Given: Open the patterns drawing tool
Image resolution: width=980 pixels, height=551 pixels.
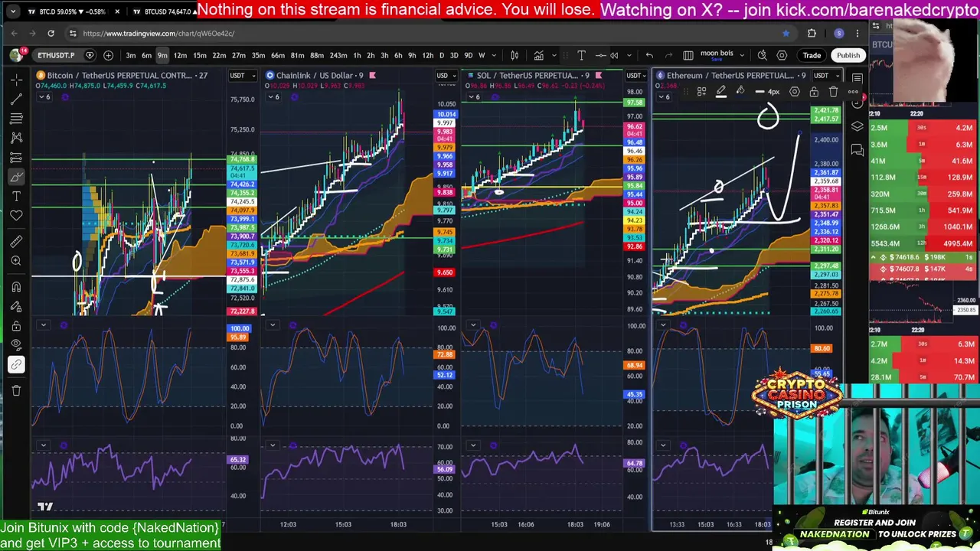Looking at the screenshot, I should coord(16,138).
